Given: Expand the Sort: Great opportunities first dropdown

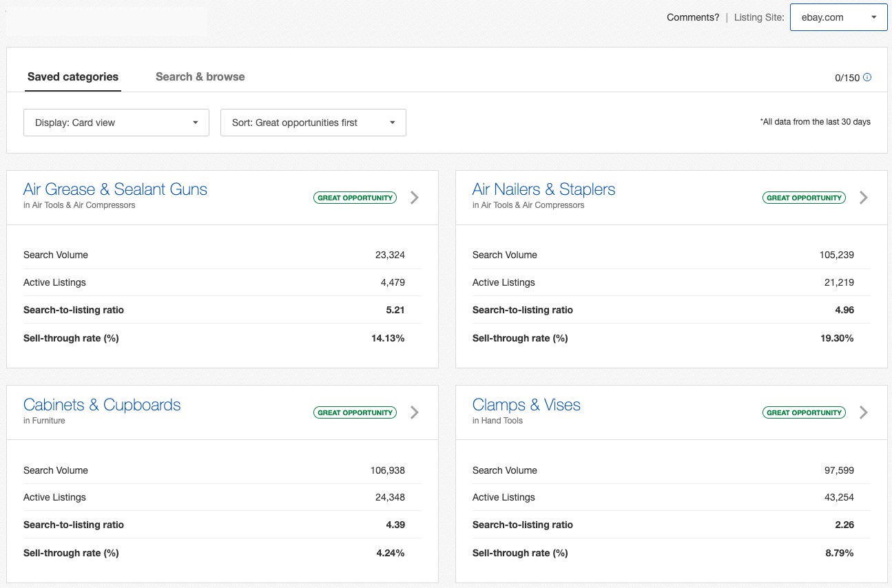Looking at the screenshot, I should [x=313, y=123].
